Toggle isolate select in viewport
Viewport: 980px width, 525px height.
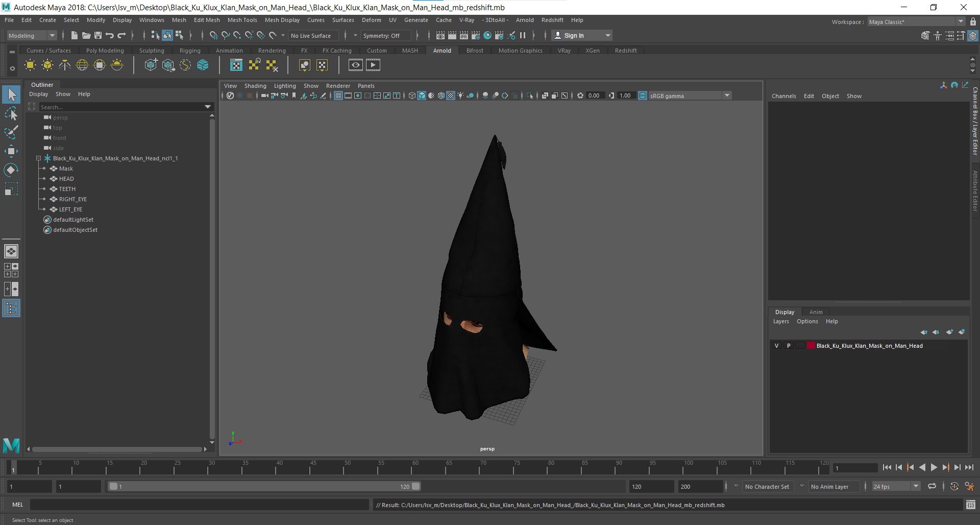(x=530, y=96)
